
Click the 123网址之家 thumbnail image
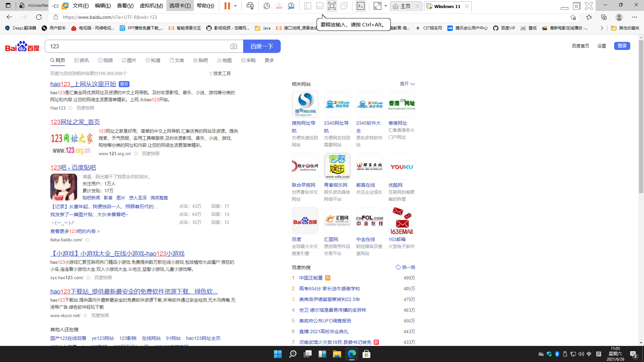tap(72, 143)
